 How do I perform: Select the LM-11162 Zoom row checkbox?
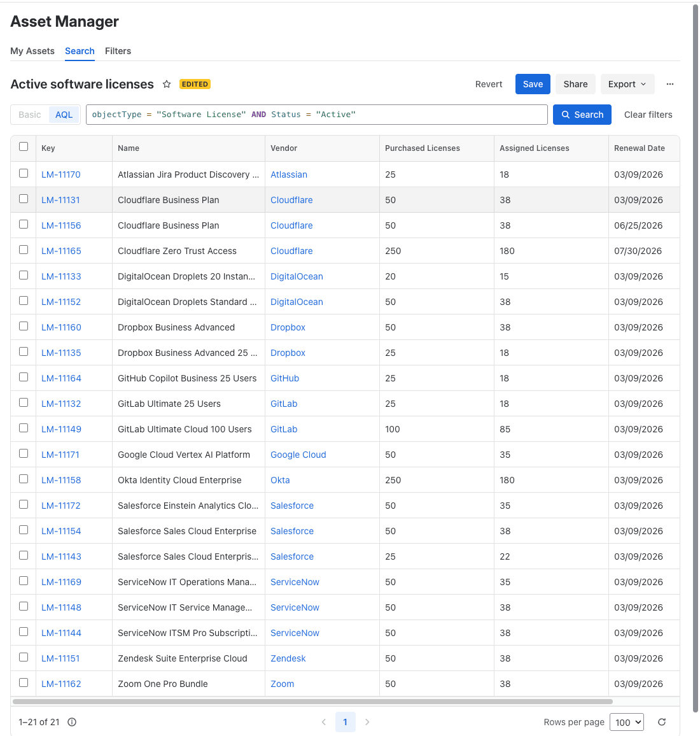(x=24, y=683)
